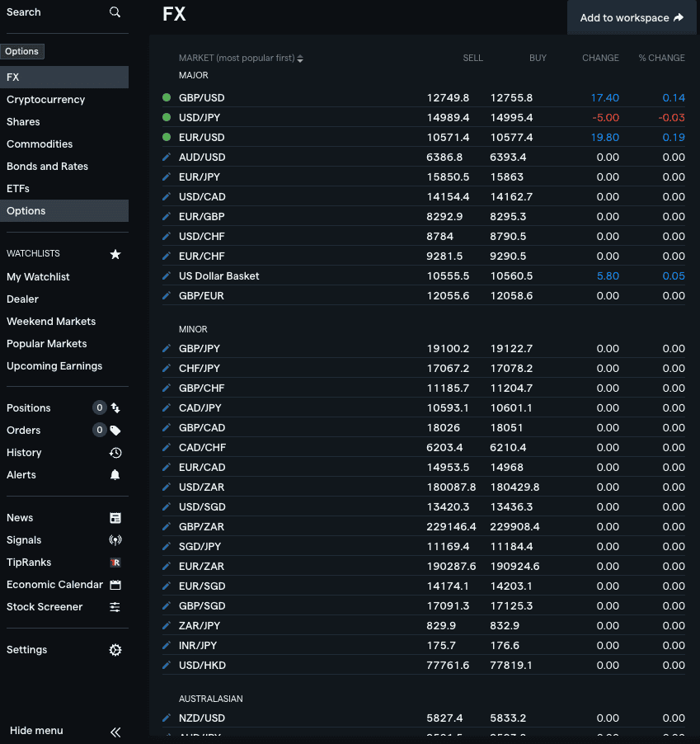Open the Commodities category
Viewport: 700px width, 744px height.
point(40,144)
